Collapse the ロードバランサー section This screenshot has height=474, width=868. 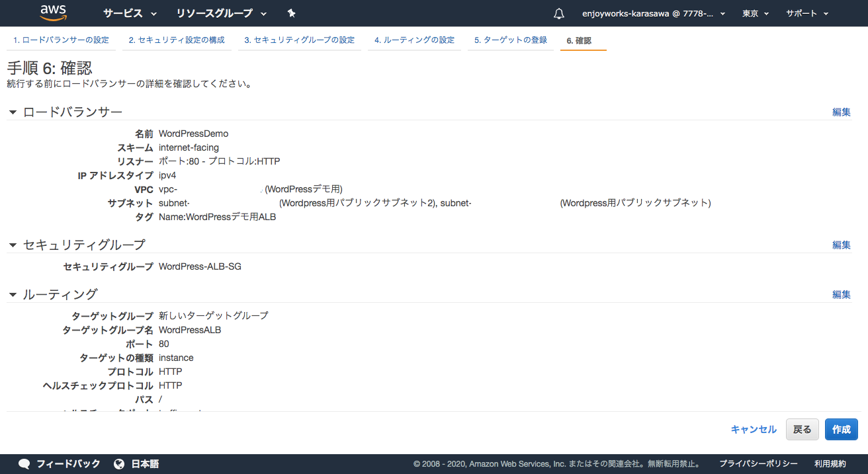(x=13, y=112)
